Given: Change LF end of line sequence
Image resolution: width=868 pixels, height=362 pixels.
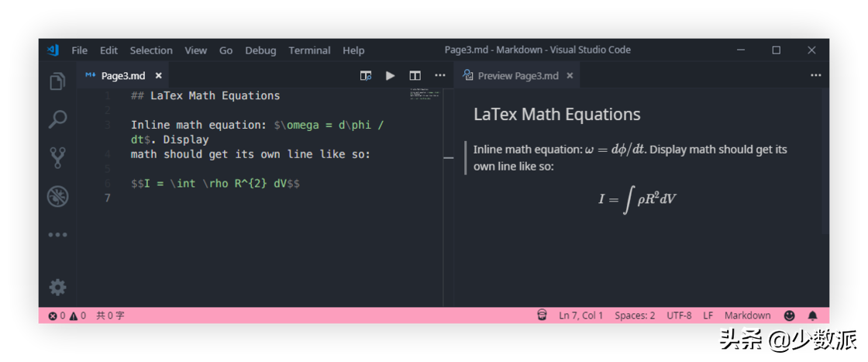Looking at the screenshot, I should (x=708, y=315).
